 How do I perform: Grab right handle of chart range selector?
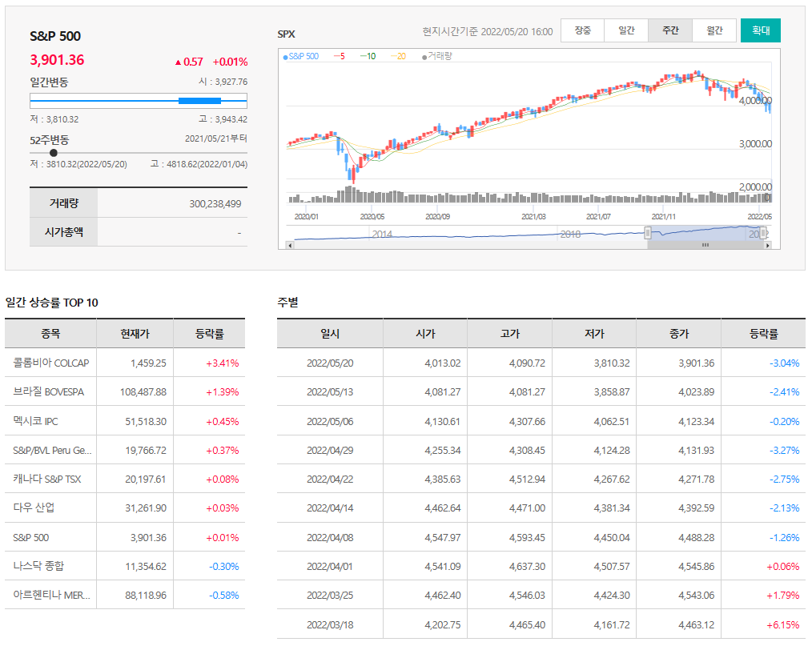click(763, 233)
